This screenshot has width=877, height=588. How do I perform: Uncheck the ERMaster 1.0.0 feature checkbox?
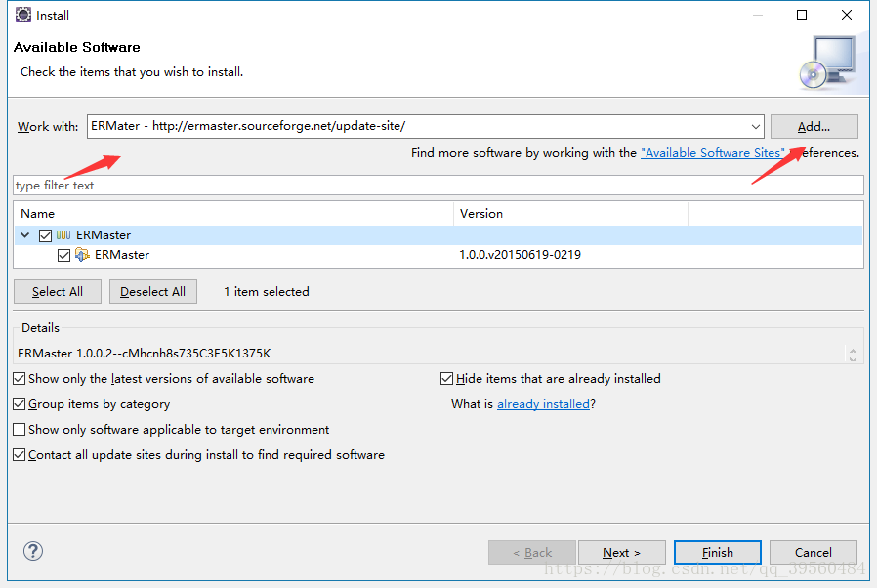[63, 255]
